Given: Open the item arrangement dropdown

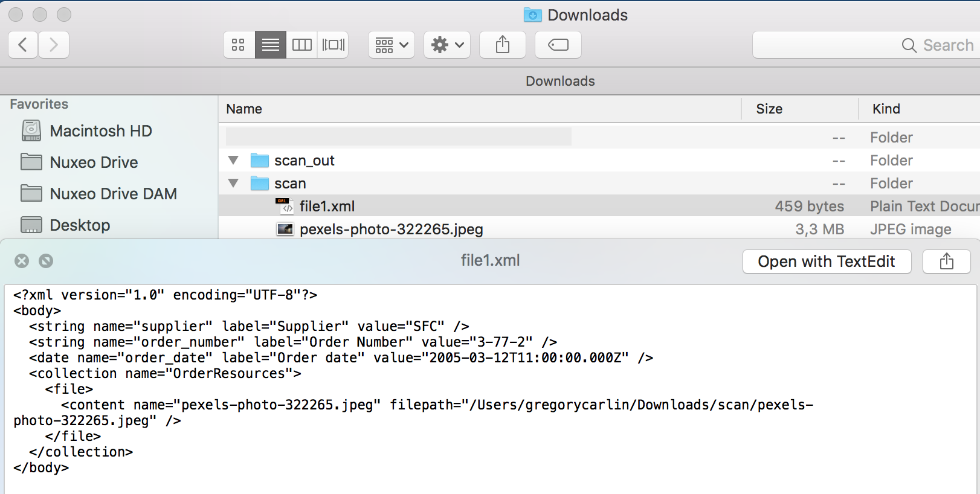Looking at the screenshot, I should click(x=392, y=45).
